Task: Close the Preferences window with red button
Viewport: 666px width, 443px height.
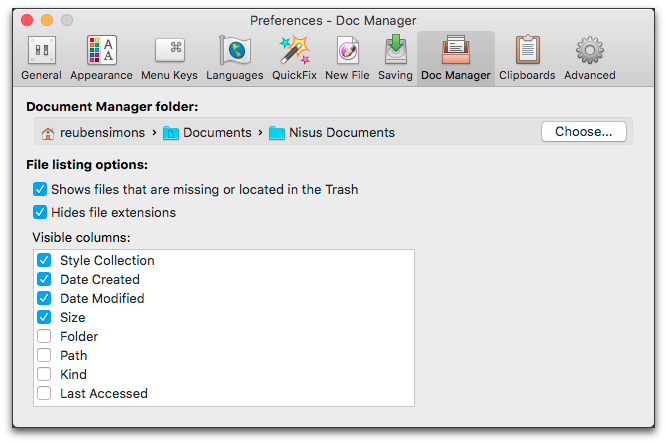Action: click(x=27, y=20)
